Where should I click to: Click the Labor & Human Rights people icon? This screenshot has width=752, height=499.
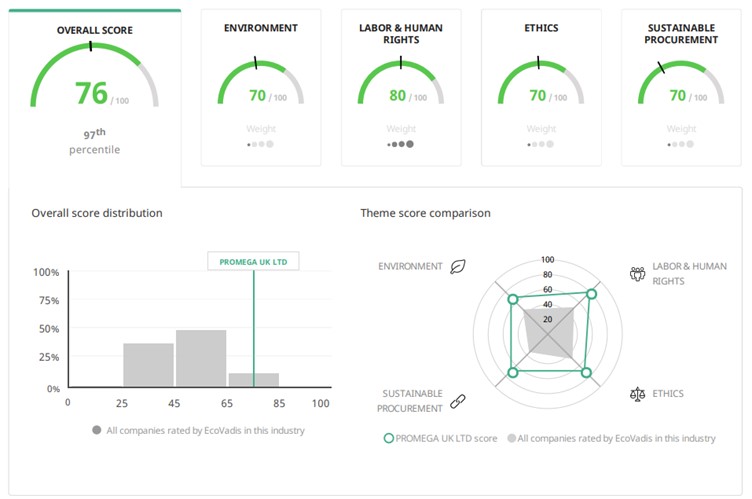coord(637,273)
